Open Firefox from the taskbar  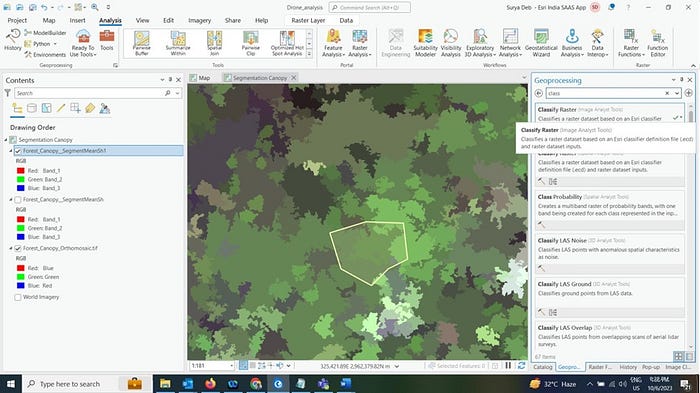pyautogui.click(x=210, y=384)
